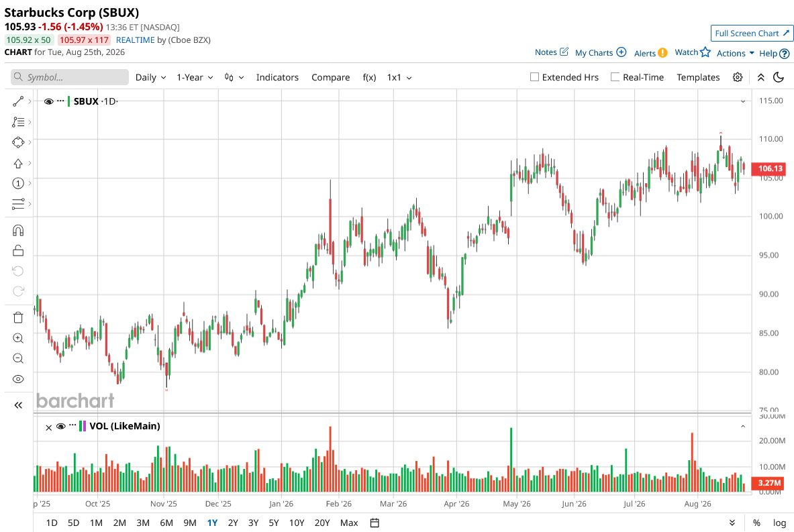Click the 3.27M volume label

click(x=768, y=483)
